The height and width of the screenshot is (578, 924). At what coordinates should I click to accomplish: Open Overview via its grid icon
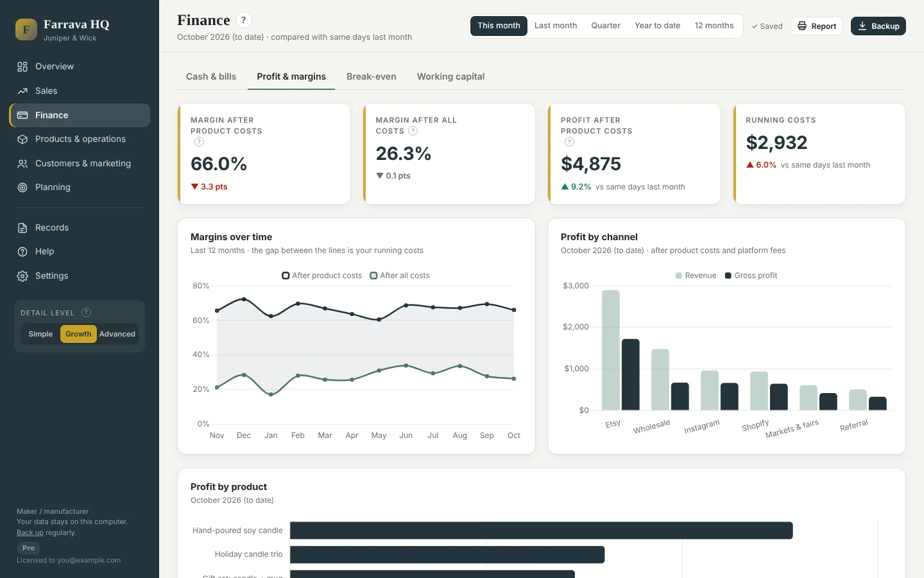22,67
